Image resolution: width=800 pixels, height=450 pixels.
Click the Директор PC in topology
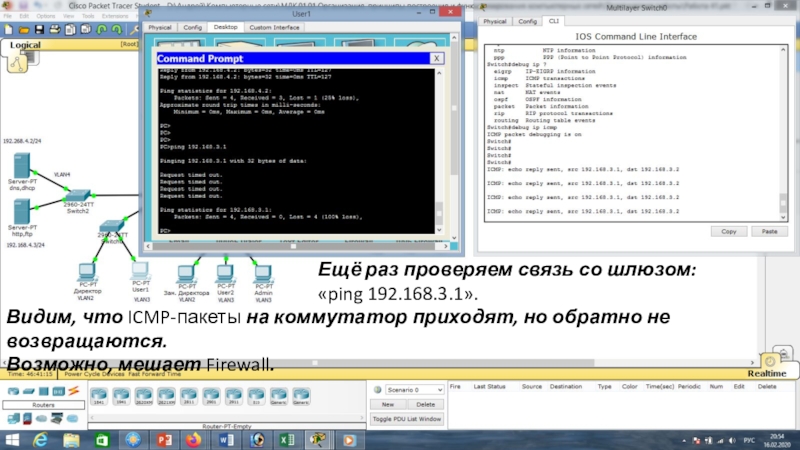(87, 271)
